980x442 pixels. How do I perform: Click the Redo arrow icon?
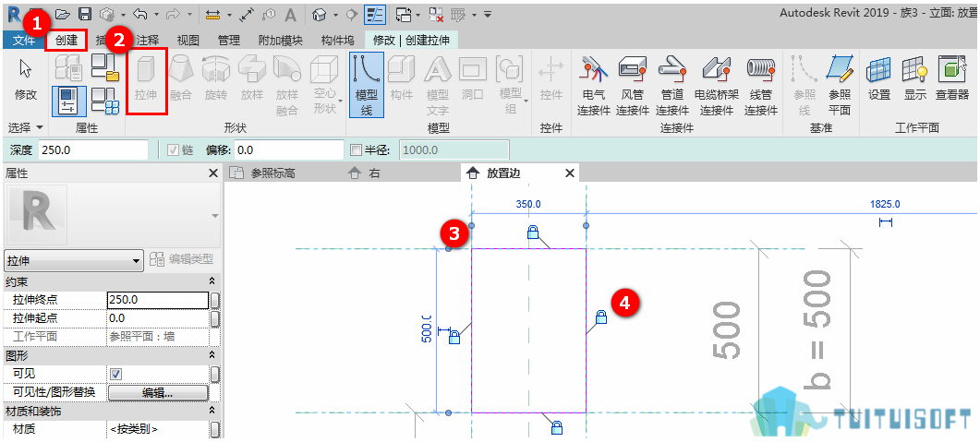(x=172, y=13)
